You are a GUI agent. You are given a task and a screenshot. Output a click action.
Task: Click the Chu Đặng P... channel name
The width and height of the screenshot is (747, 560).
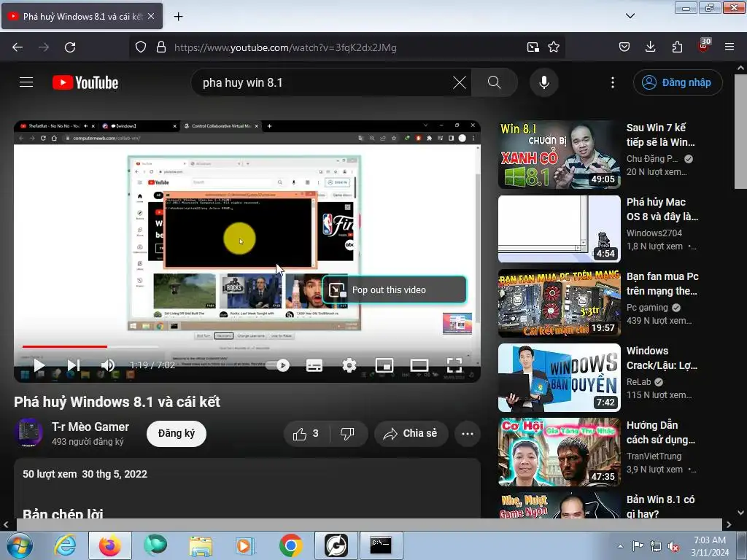[651, 158]
